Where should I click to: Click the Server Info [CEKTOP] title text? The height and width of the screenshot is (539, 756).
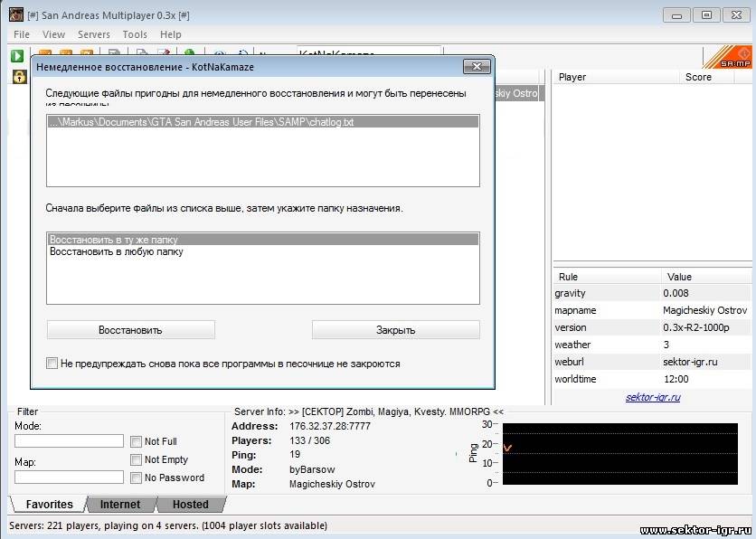tap(369, 411)
